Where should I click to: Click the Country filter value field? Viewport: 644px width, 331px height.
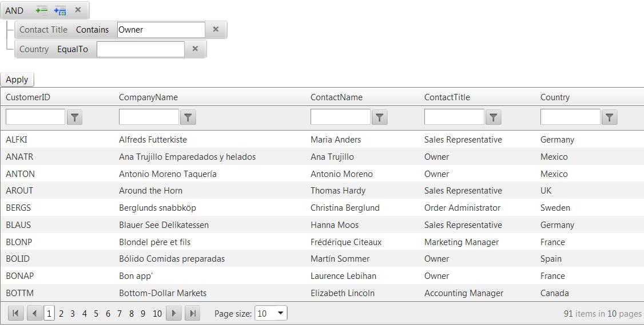click(141, 49)
